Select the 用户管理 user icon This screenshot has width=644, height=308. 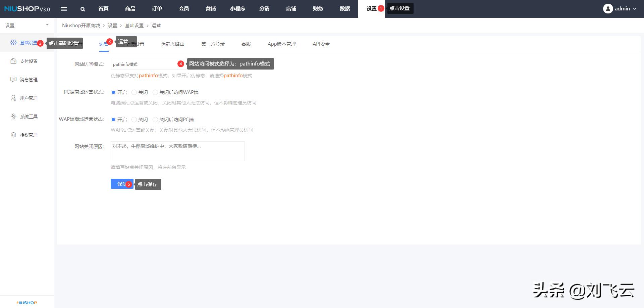(x=13, y=98)
